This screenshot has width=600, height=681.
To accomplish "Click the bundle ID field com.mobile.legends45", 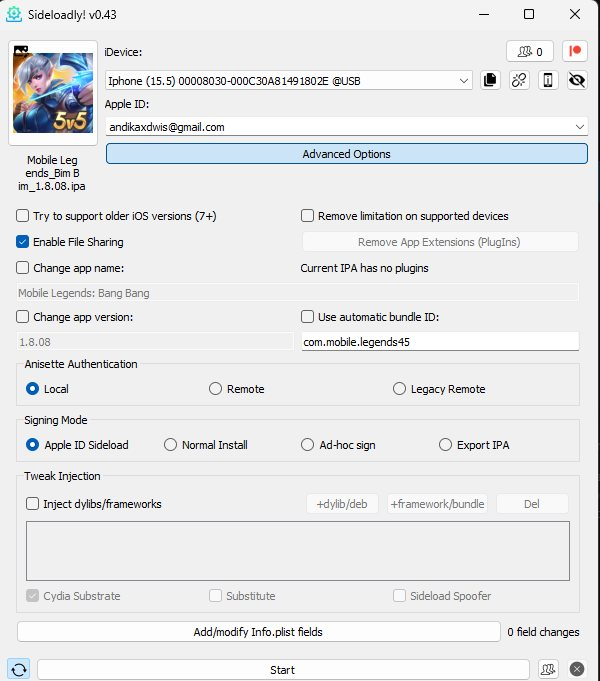I will click(440, 342).
